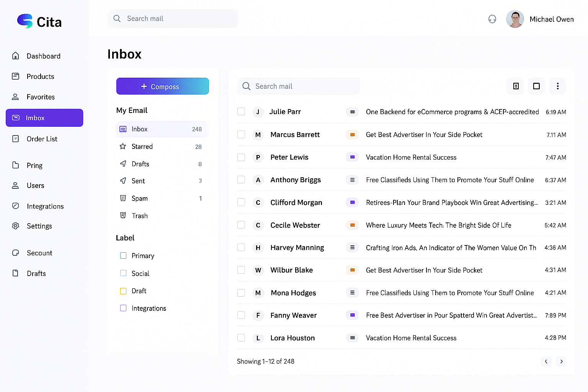
Task: Click the Favorites person icon
Action: [x=15, y=97]
